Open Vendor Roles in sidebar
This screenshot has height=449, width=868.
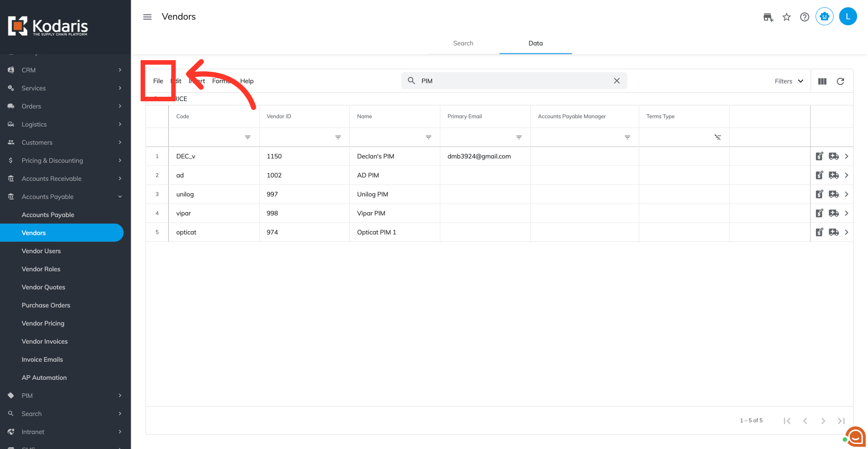tap(41, 269)
